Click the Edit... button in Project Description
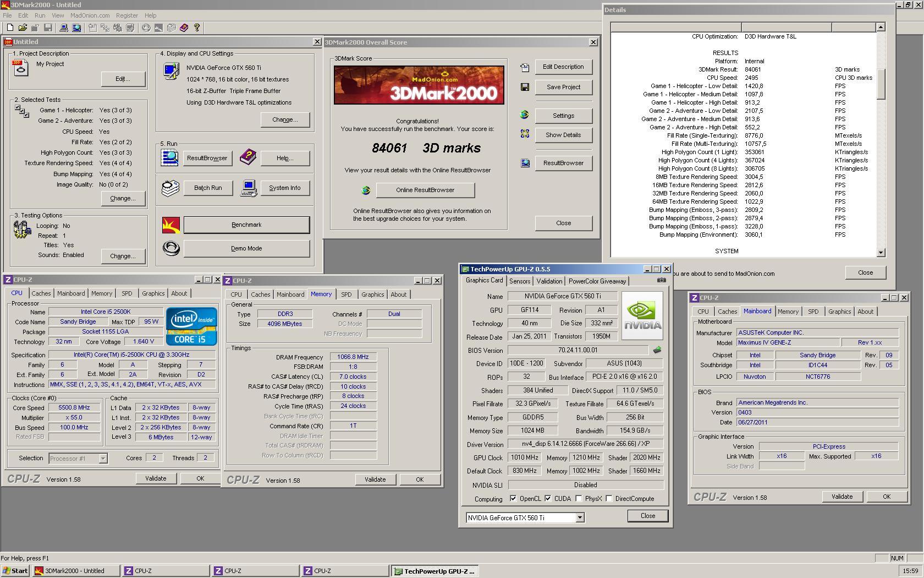924x578 pixels. coord(123,79)
